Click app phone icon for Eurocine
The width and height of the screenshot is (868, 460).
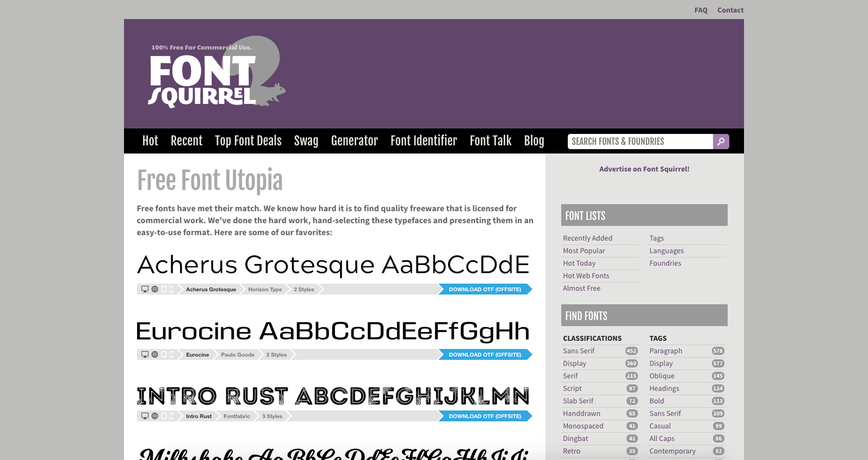[171, 354]
